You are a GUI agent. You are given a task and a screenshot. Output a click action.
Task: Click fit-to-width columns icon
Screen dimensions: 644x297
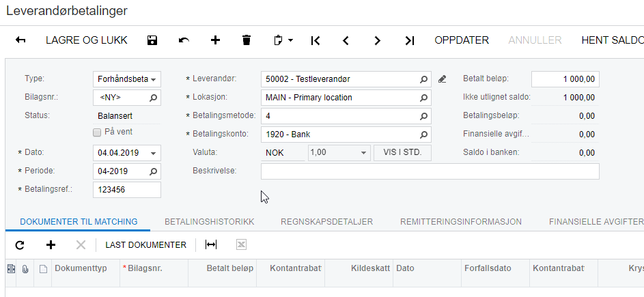[211, 245]
